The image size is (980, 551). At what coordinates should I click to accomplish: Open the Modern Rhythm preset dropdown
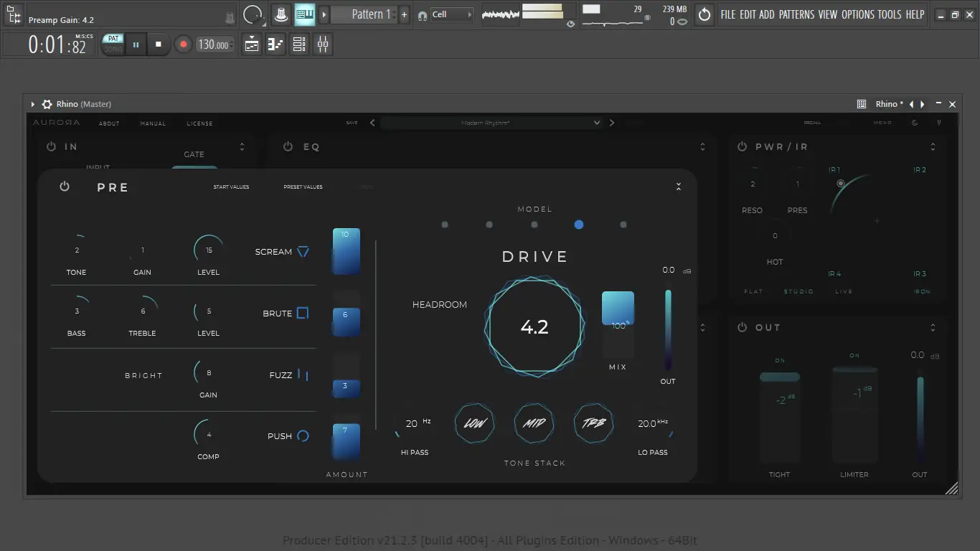tap(491, 123)
